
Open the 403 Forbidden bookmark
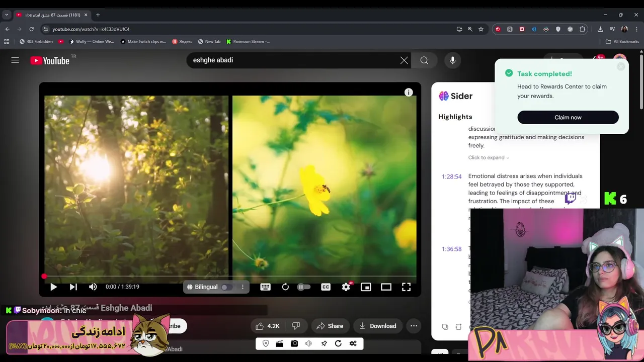(x=36, y=42)
